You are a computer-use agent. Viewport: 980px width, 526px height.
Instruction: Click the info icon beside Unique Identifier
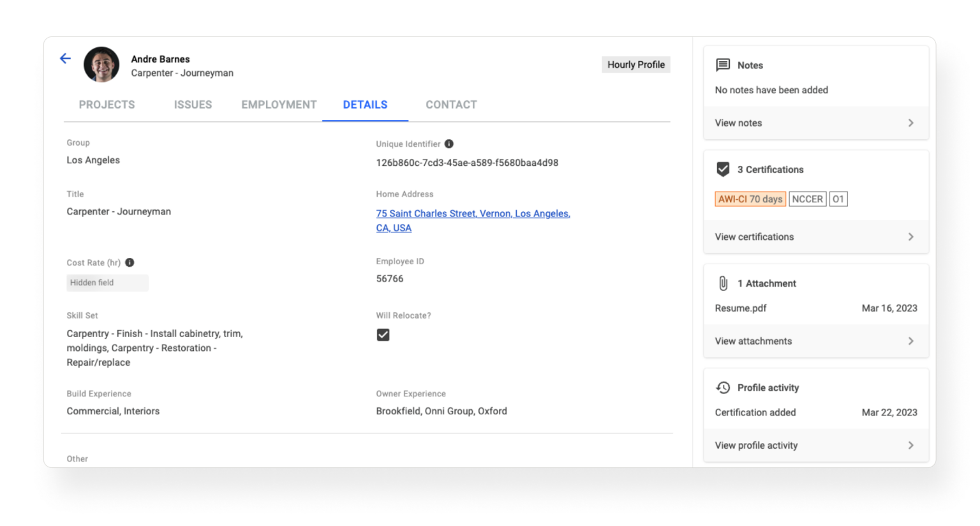(x=448, y=144)
